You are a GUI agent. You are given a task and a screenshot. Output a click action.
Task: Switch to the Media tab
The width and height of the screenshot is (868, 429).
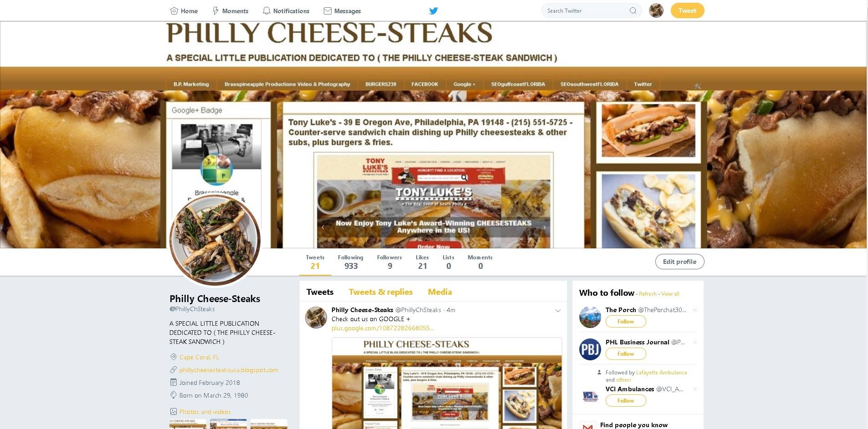440,292
